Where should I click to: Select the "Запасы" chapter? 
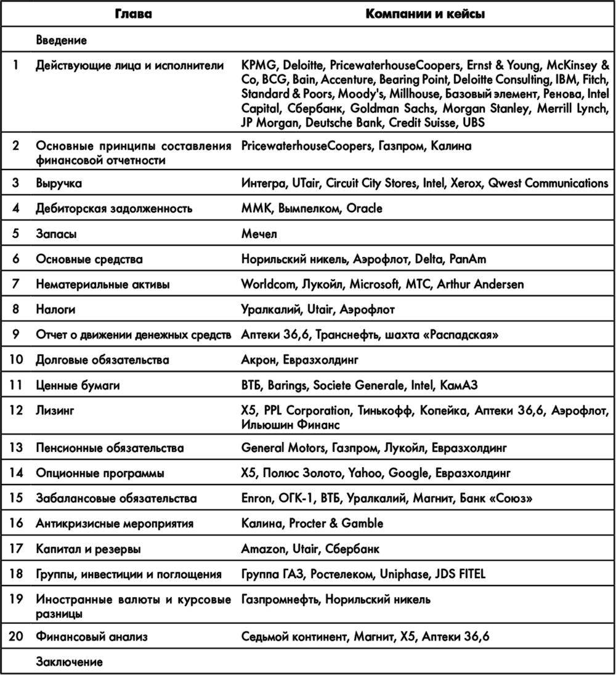(56, 234)
